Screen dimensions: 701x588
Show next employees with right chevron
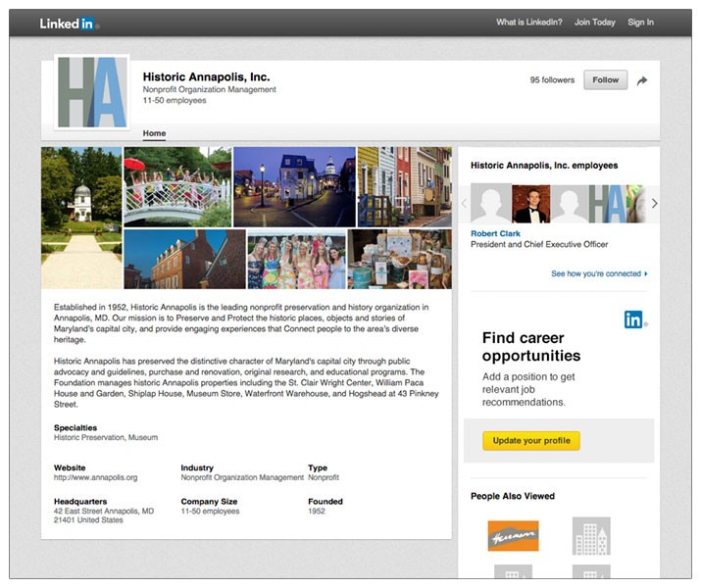654,204
